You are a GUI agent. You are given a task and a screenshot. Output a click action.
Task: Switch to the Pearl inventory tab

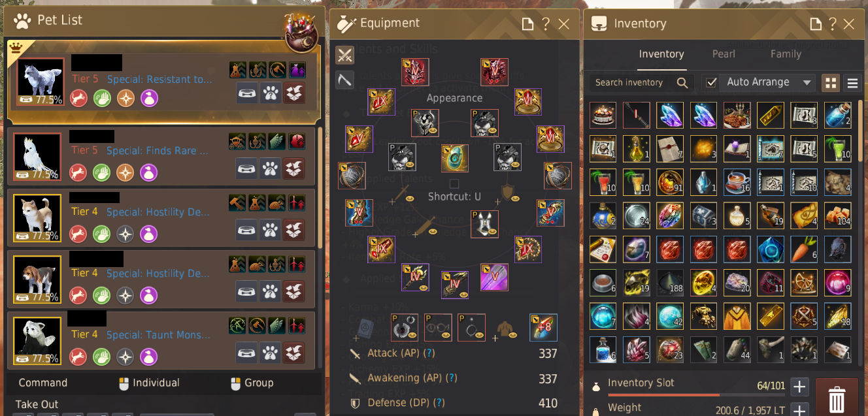724,54
